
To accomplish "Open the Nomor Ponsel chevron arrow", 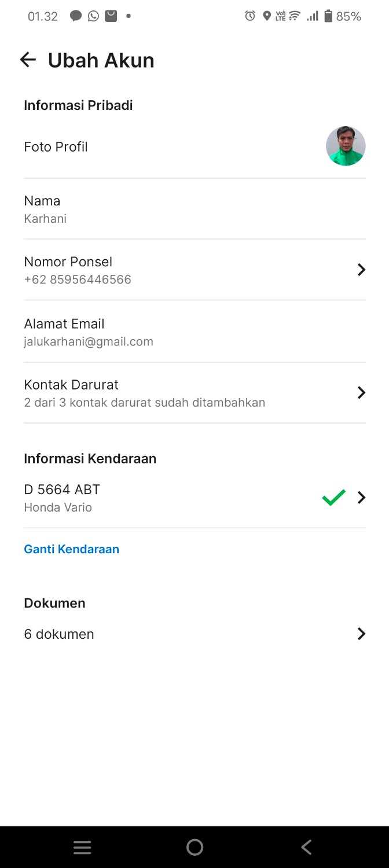I will (x=361, y=270).
